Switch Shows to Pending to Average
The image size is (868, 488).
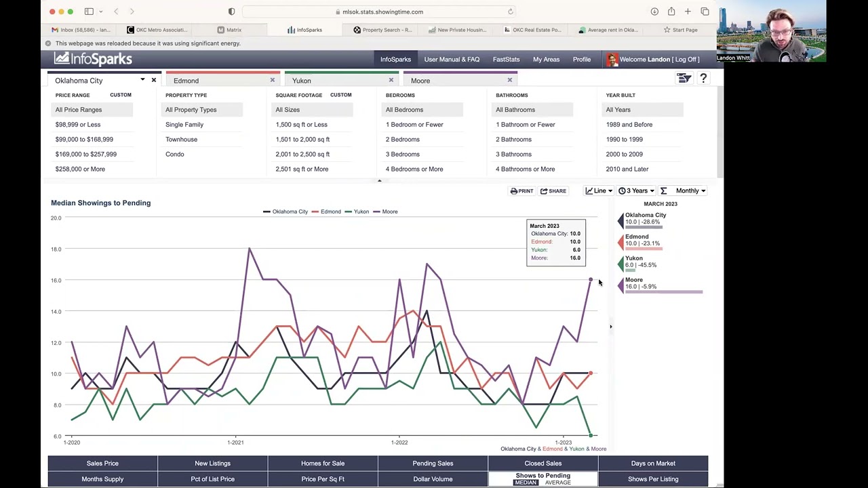(x=557, y=483)
